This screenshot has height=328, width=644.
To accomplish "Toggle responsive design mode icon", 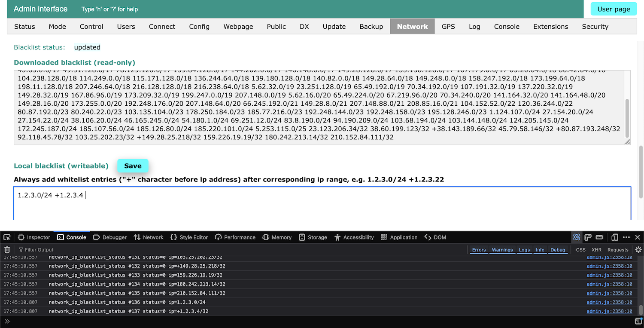I will (x=614, y=237).
